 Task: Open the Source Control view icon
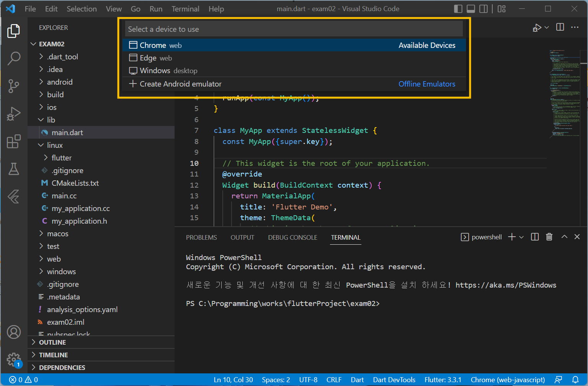click(14, 86)
